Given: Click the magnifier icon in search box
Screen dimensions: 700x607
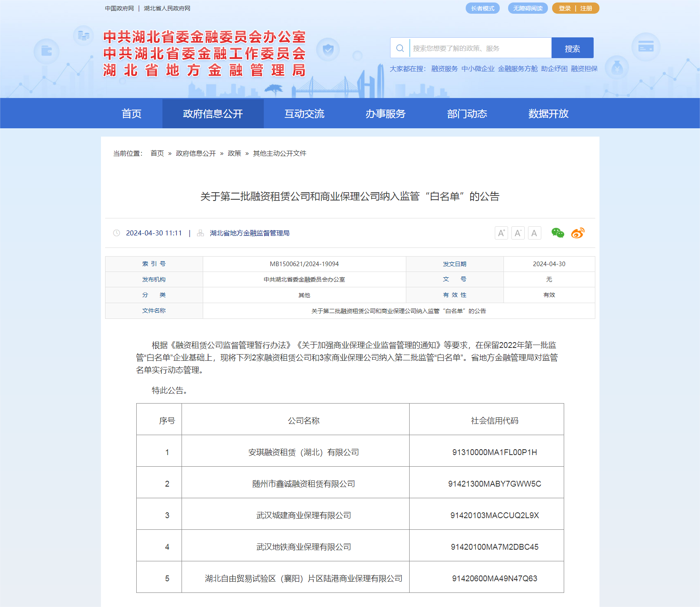Looking at the screenshot, I should pos(400,48).
